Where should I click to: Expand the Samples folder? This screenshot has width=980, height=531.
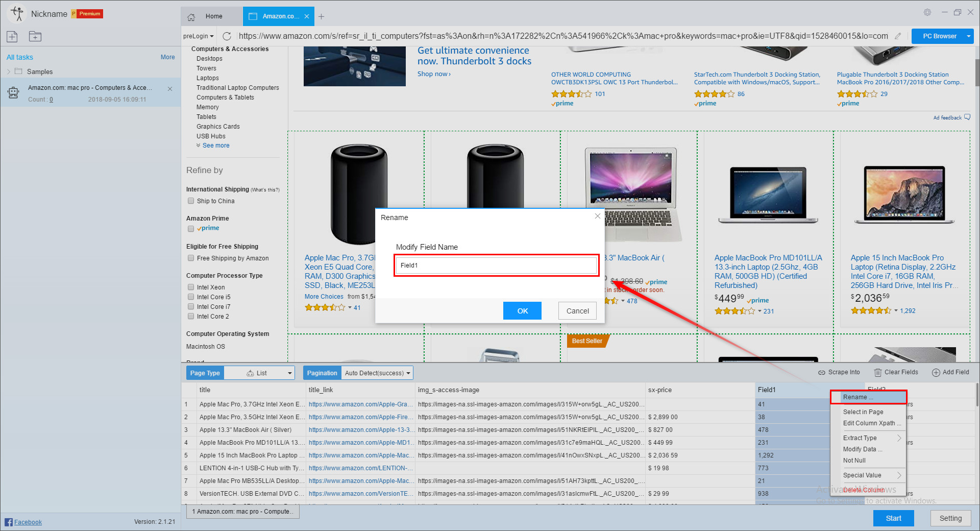pos(9,71)
